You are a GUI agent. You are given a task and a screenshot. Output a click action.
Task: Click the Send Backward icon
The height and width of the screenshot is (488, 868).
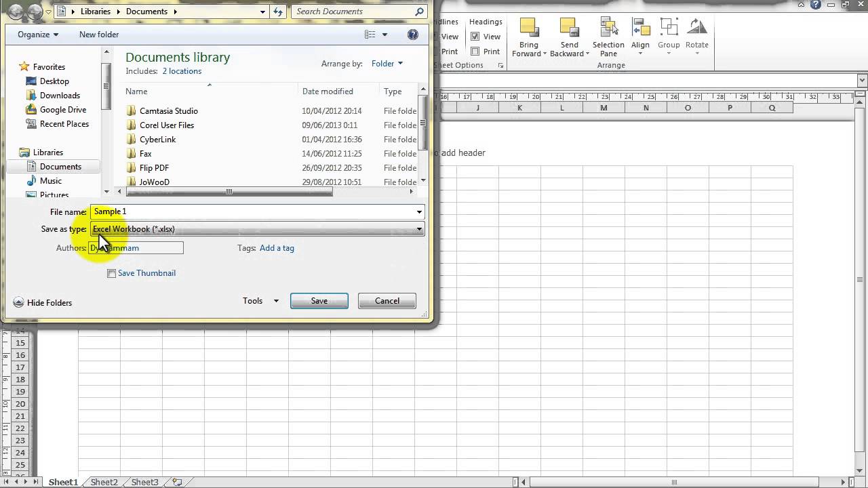(569, 26)
